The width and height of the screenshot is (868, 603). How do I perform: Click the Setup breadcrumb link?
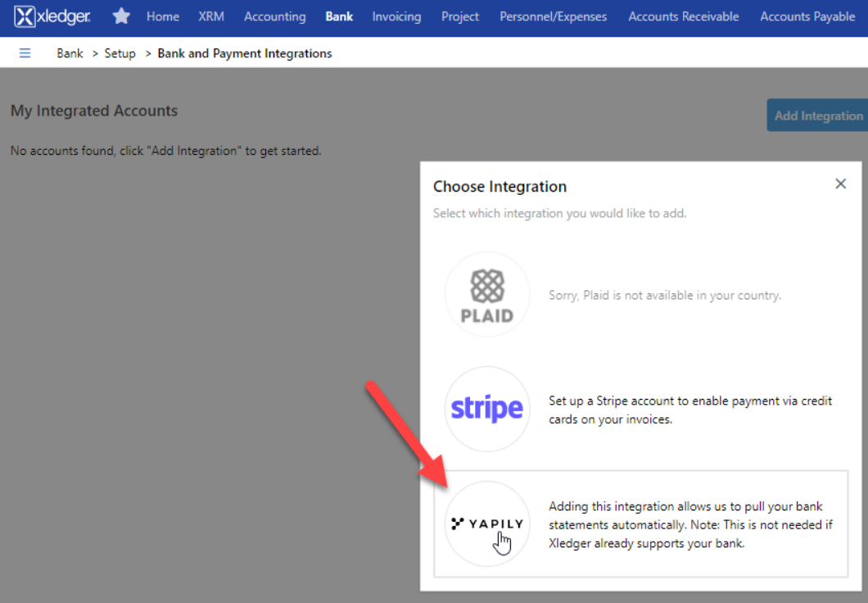[120, 53]
